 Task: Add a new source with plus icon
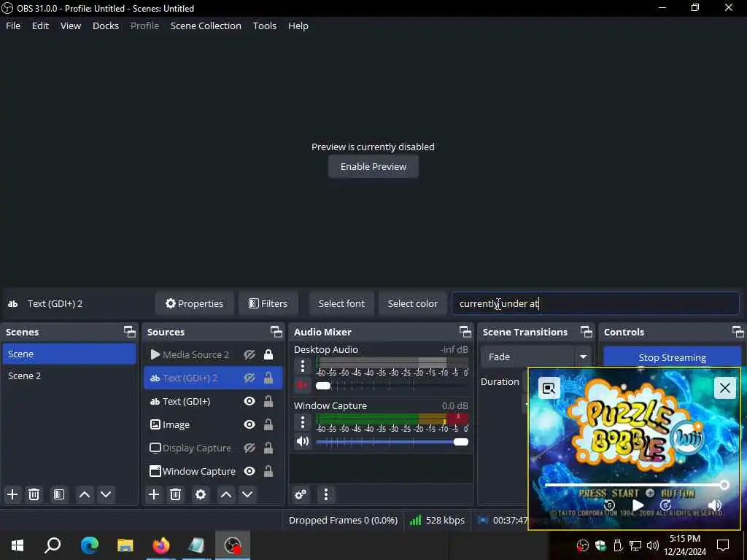154,494
